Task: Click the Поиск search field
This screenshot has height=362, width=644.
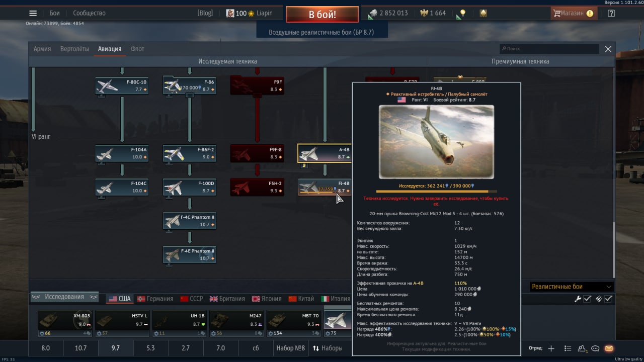Action: coord(549,49)
